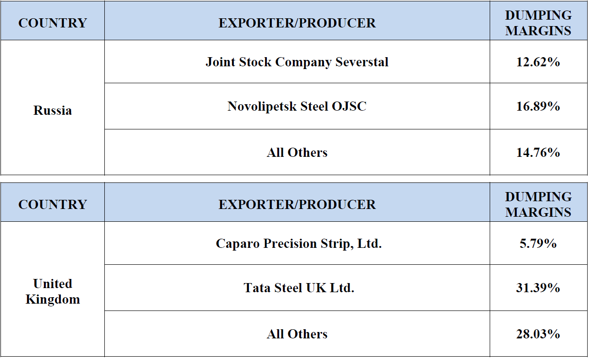The image size is (589, 364).
Task: Click the 31.39% margin value
Action: 538,288
